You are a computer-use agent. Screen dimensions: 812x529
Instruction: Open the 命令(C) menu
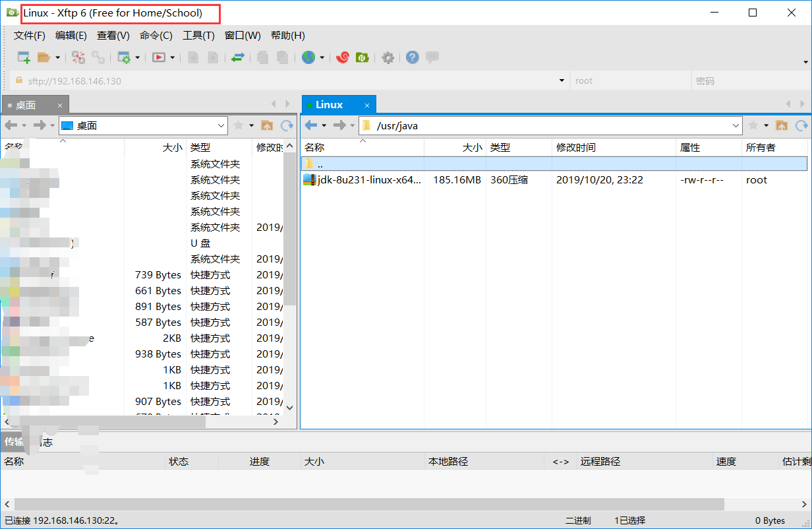click(156, 36)
